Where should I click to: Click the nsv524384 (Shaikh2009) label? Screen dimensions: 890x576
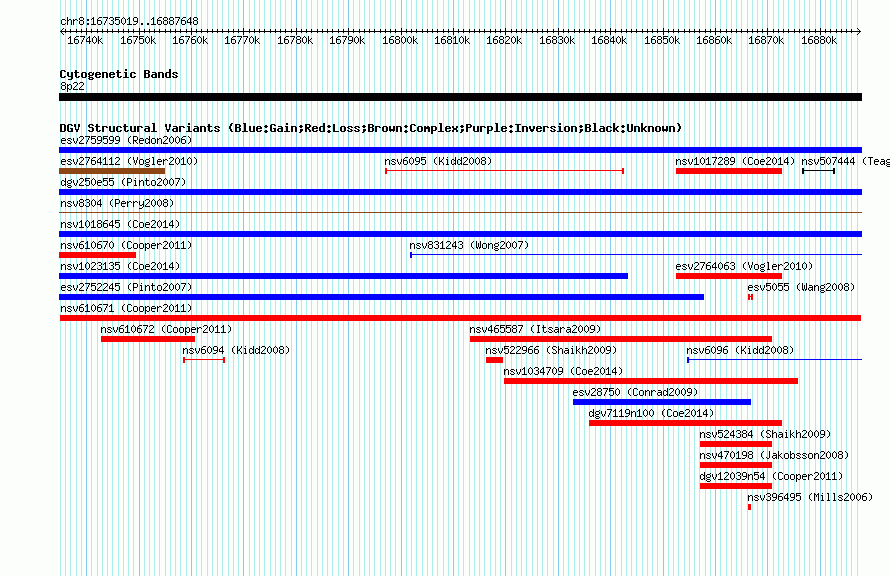[x=765, y=434]
